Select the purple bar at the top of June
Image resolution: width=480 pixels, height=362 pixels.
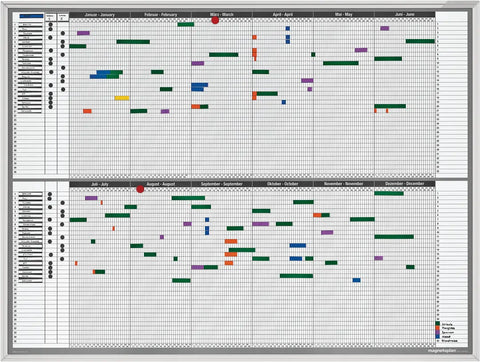pos(385,28)
